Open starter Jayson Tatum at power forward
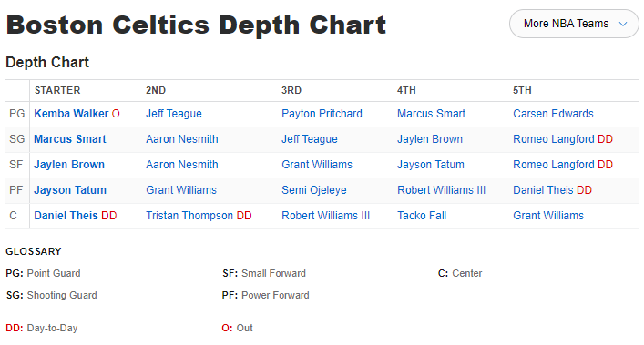The height and width of the screenshot is (345, 644). point(70,190)
